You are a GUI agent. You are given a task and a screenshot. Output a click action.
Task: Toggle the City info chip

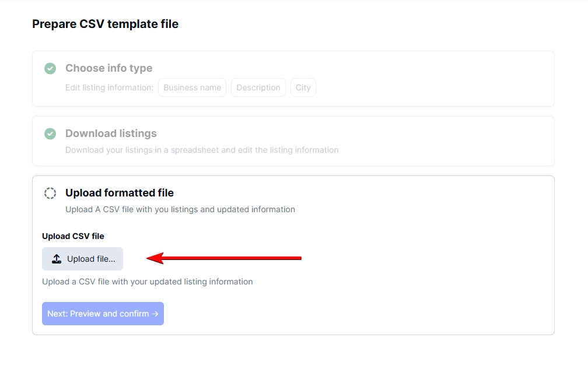pyautogui.click(x=303, y=87)
